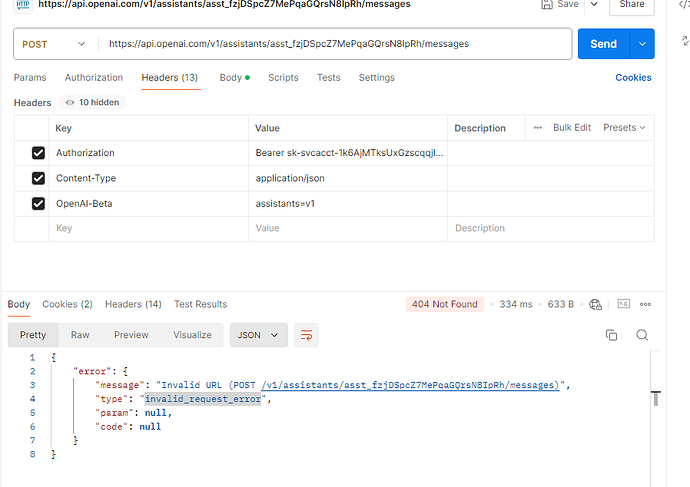Click the assistants=v1 value cell
The width and height of the screenshot is (690, 487).
tap(348, 204)
